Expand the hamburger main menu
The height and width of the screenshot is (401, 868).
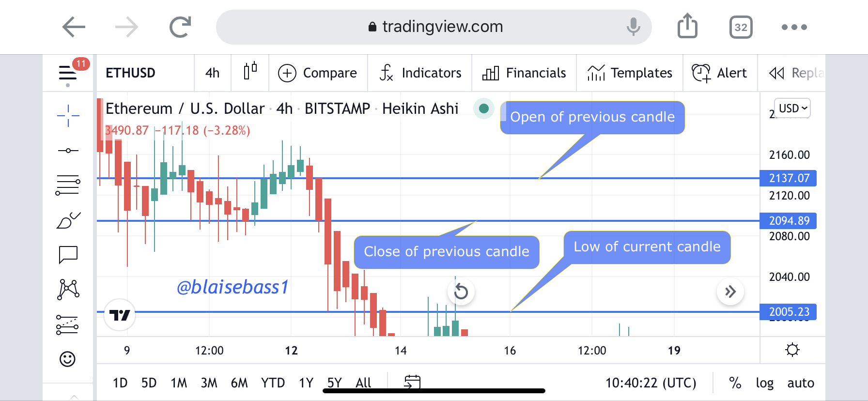68,73
